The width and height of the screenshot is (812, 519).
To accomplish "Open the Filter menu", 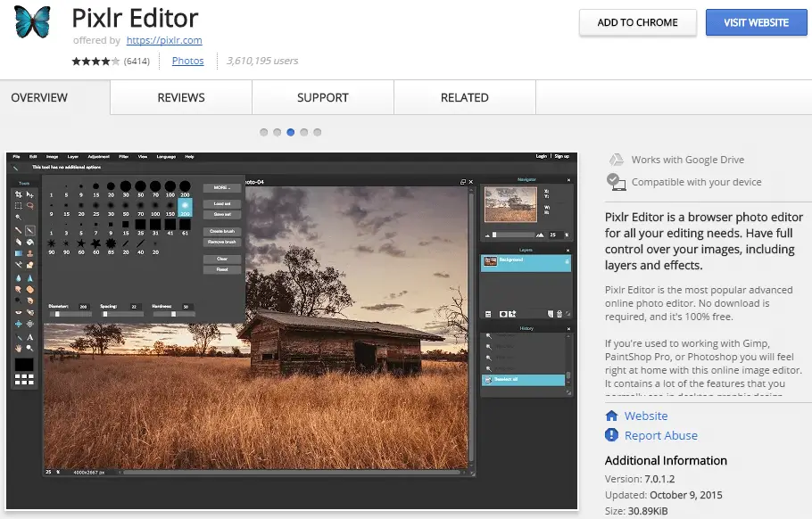I will 124,156.
